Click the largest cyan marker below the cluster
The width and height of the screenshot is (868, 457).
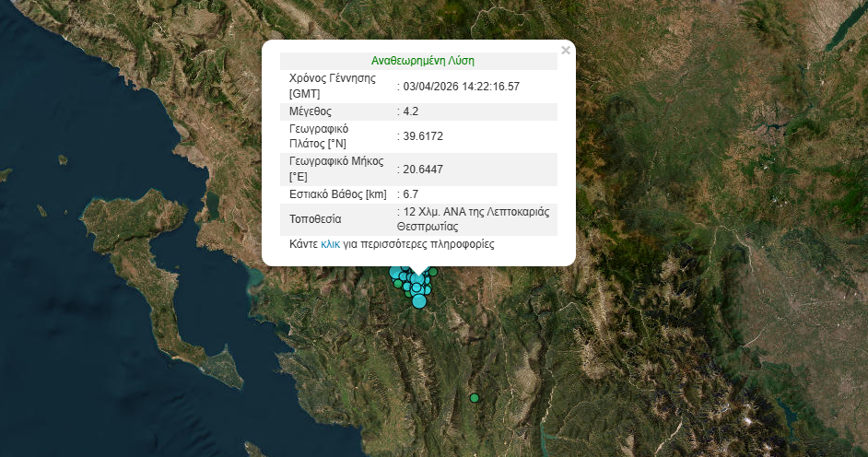pos(419,300)
